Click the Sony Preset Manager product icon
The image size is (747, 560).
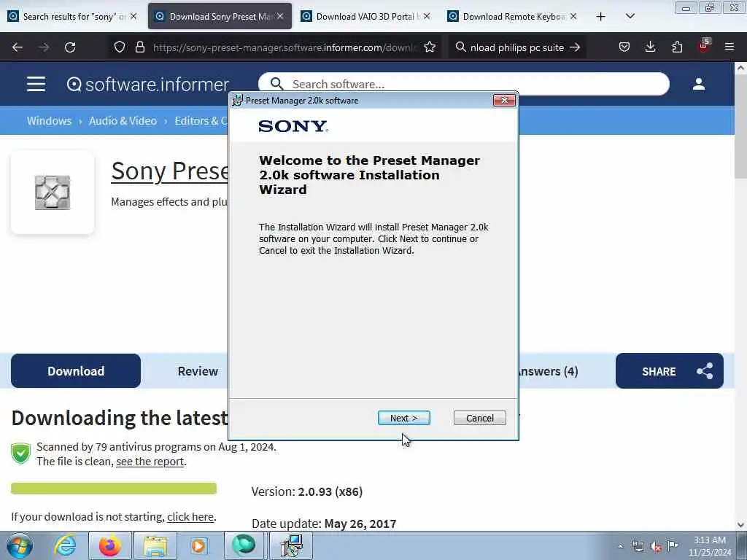(x=53, y=192)
